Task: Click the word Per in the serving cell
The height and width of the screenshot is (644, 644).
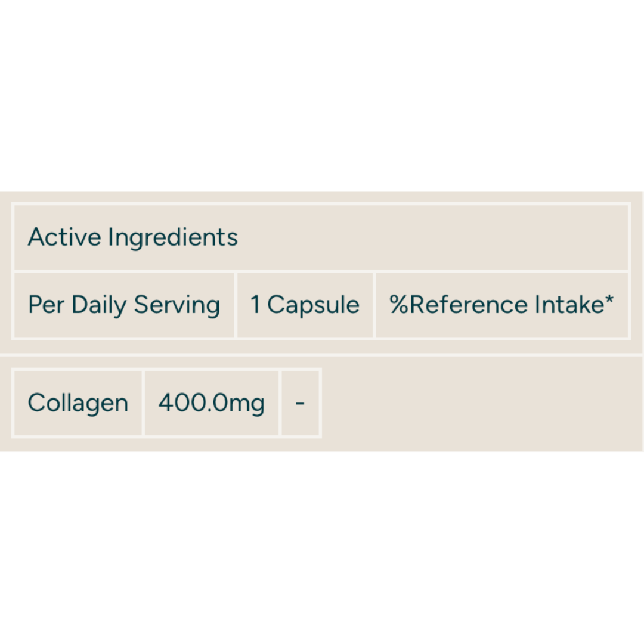Action: tap(45, 305)
